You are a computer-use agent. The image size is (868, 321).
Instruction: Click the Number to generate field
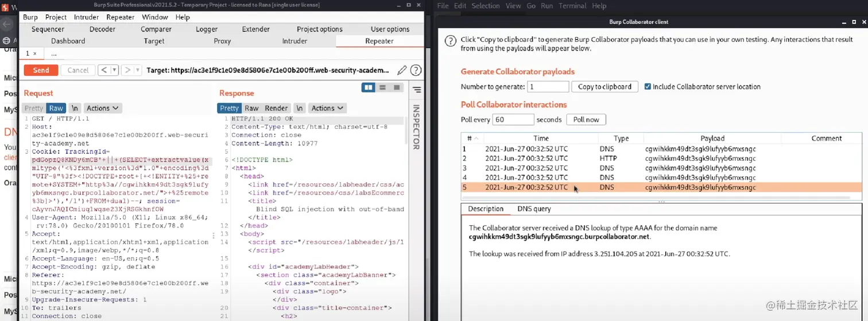[x=548, y=87]
